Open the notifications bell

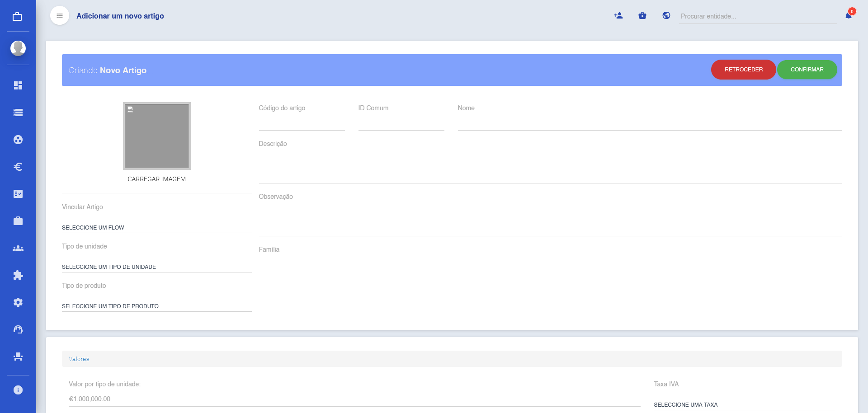pyautogui.click(x=849, y=16)
